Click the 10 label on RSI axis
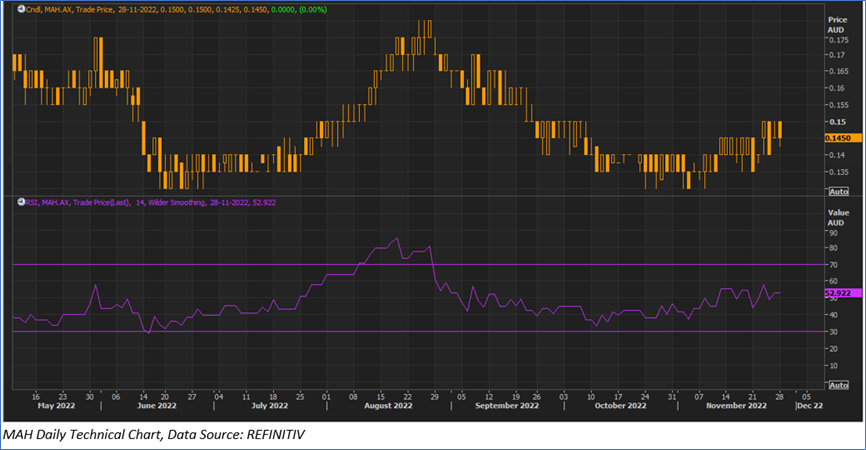This screenshot has width=866, height=450. coord(833,366)
